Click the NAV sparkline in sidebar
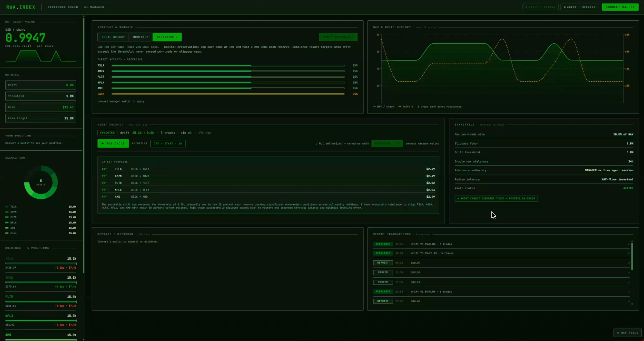The width and height of the screenshot is (644, 341). (41, 56)
